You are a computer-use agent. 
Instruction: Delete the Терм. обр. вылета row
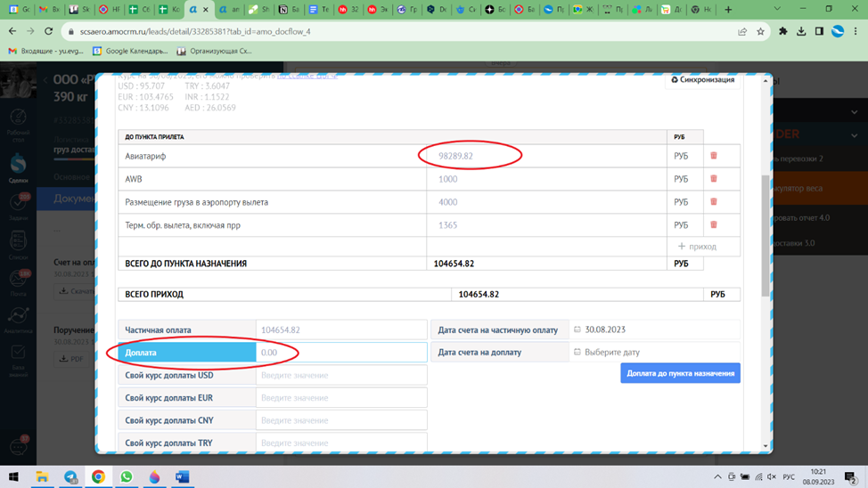(713, 225)
